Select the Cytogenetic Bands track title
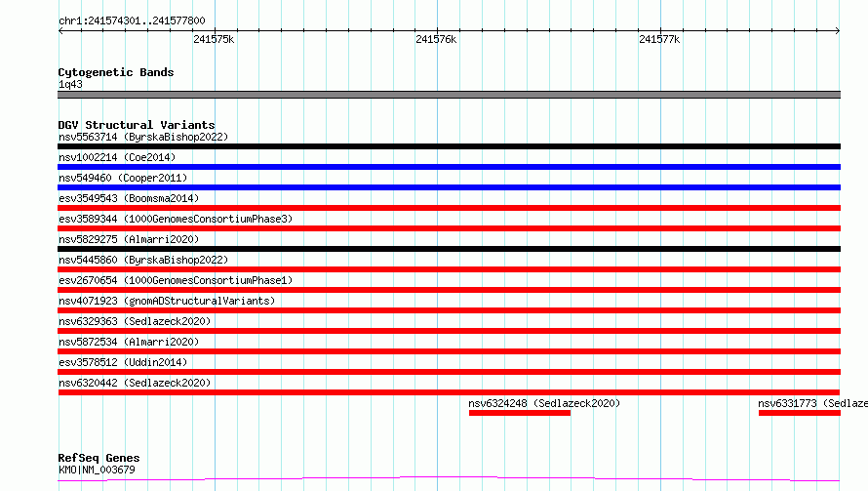Viewport: 868px width, 491px height. (x=116, y=72)
